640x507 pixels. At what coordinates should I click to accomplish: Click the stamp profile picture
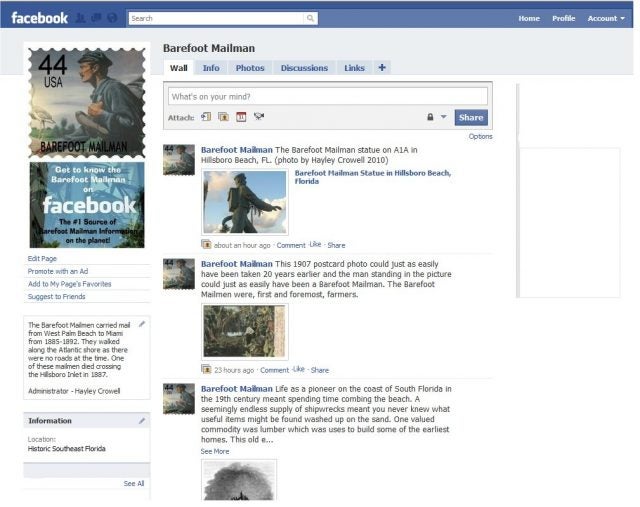[87, 103]
